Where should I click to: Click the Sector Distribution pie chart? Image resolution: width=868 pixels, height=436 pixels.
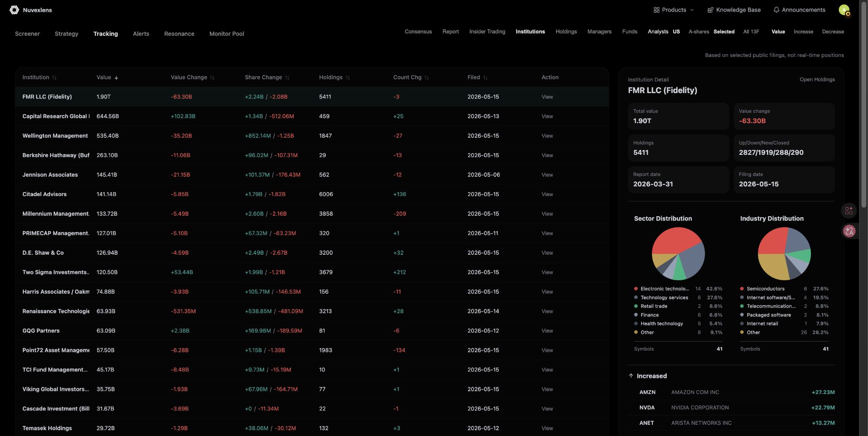coord(678,254)
